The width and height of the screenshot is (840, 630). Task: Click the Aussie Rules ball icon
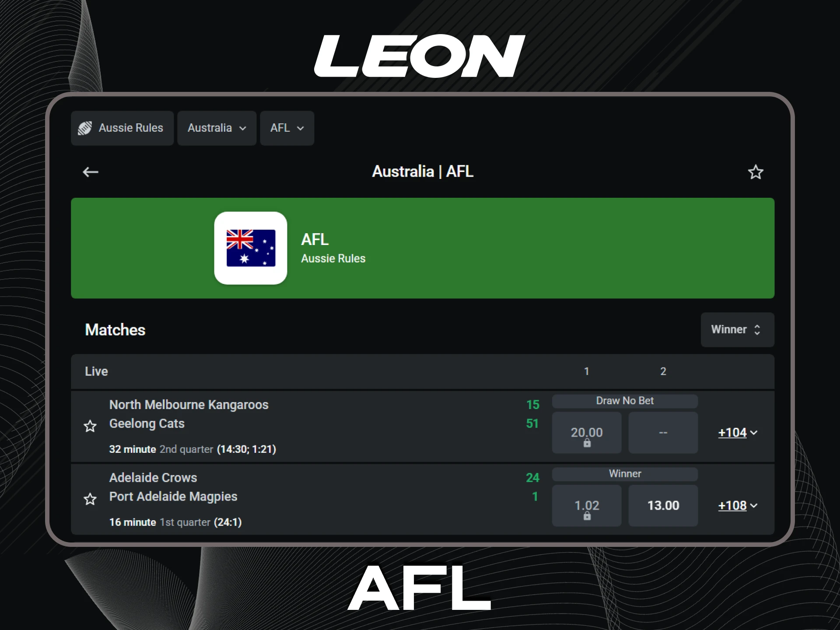coord(85,128)
